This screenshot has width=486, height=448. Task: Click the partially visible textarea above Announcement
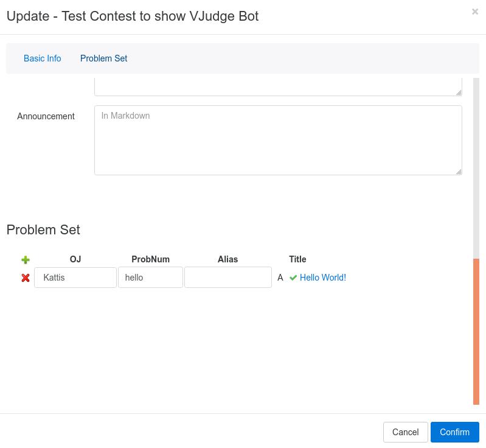click(x=277, y=86)
